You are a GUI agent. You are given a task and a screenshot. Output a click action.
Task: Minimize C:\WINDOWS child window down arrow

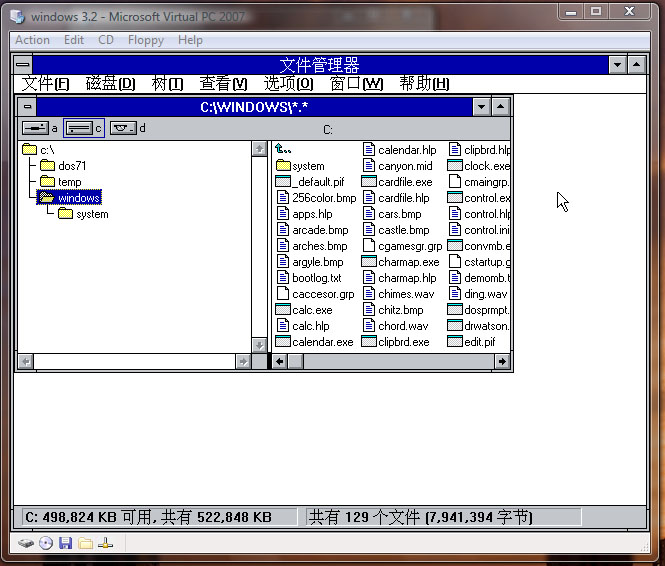[481, 107]
